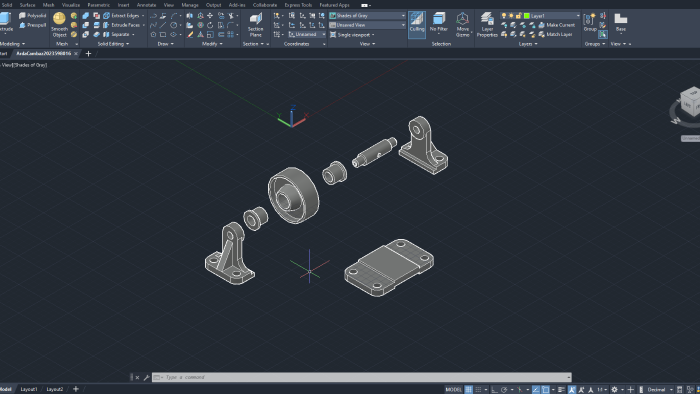Click the Group tool icon
The image size is (700, 394).
[x=590, y=22]
